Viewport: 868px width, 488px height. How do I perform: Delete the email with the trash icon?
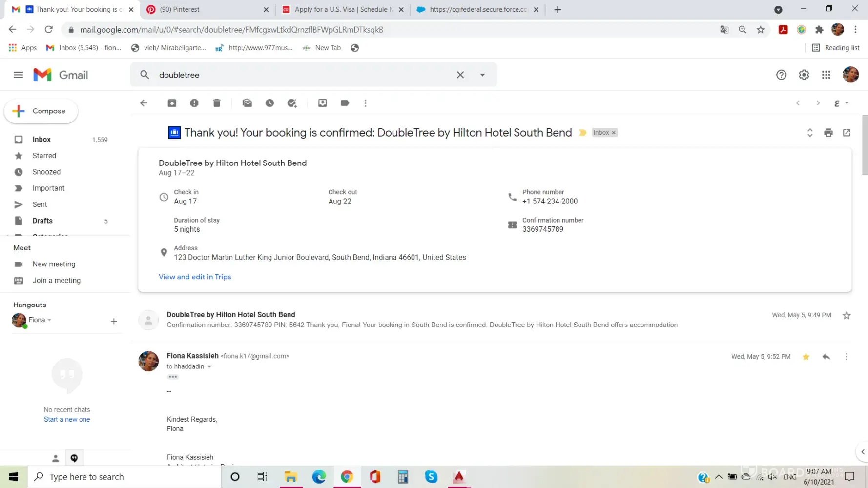(217, 103)
